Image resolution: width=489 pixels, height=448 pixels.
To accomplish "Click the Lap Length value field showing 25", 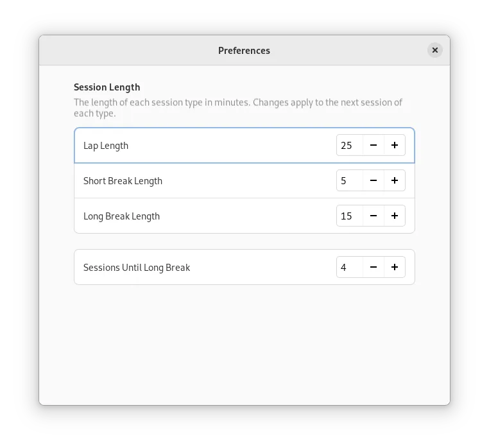I will pos(350,145).
